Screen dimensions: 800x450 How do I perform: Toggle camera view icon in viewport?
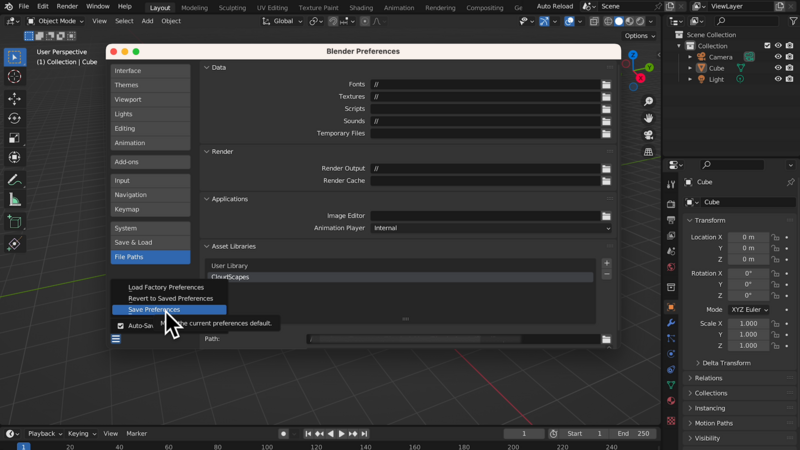[x=648, y=135]
